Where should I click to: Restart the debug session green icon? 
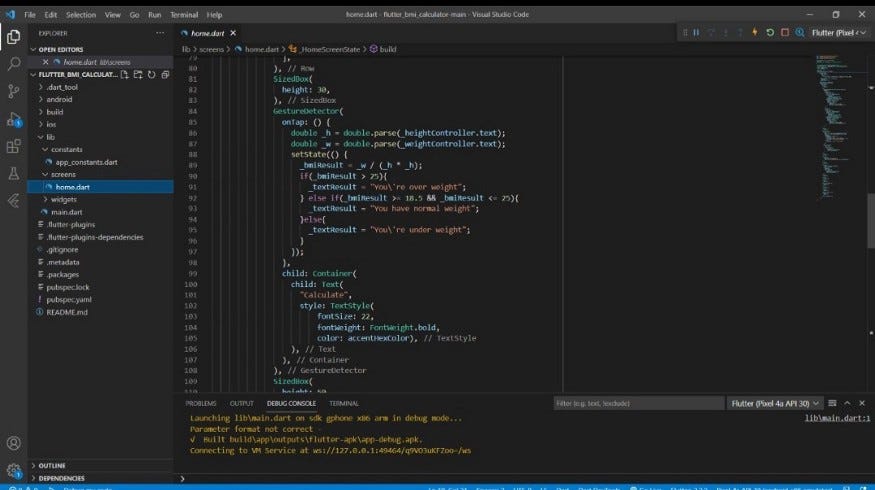pyautogui.click(x=770, y=32)
